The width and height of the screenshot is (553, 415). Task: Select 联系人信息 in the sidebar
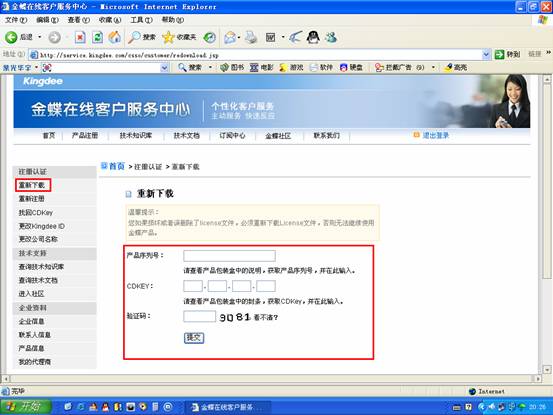point(35,335)
